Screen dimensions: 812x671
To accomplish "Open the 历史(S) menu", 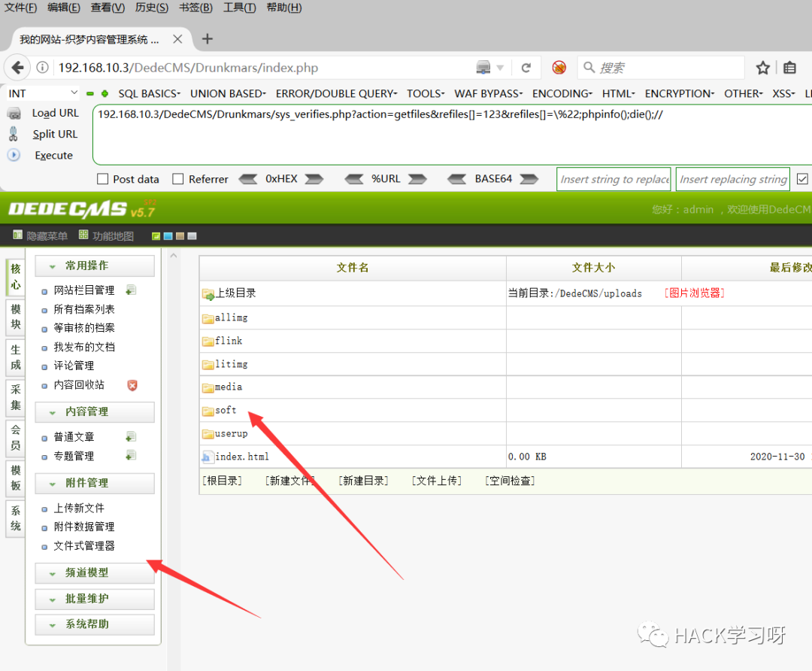I will click(152, 8).
